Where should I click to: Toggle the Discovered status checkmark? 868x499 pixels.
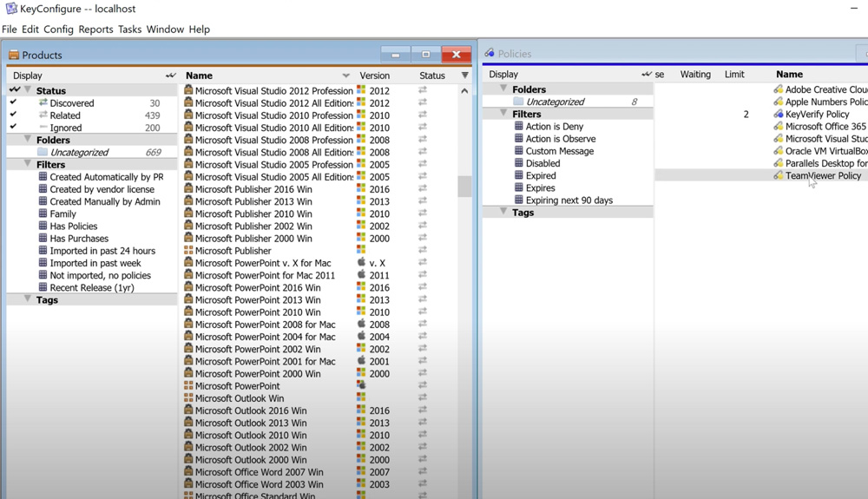[13, 102]
